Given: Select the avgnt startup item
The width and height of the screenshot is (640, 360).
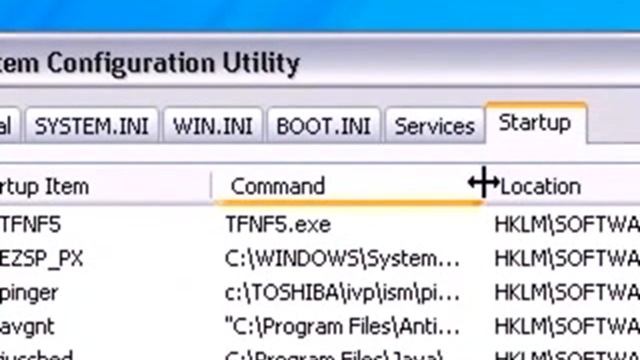Looking at the screenshot, I should tap(27, 327).
